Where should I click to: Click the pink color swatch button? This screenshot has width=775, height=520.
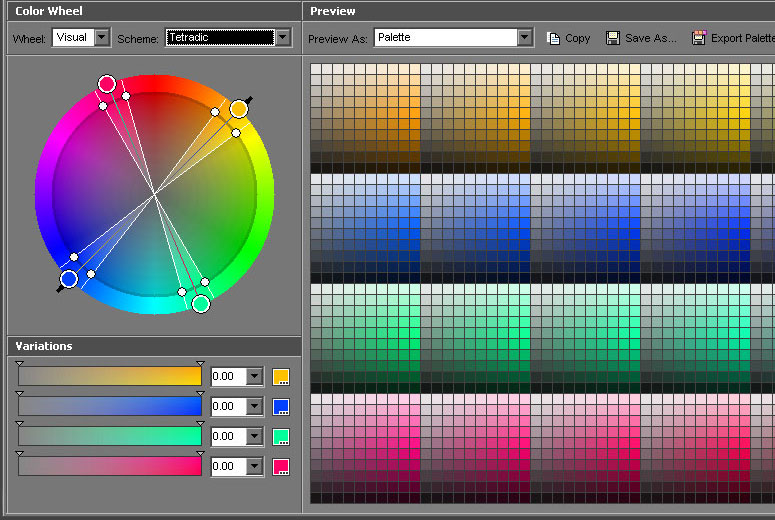click(281, 466)
